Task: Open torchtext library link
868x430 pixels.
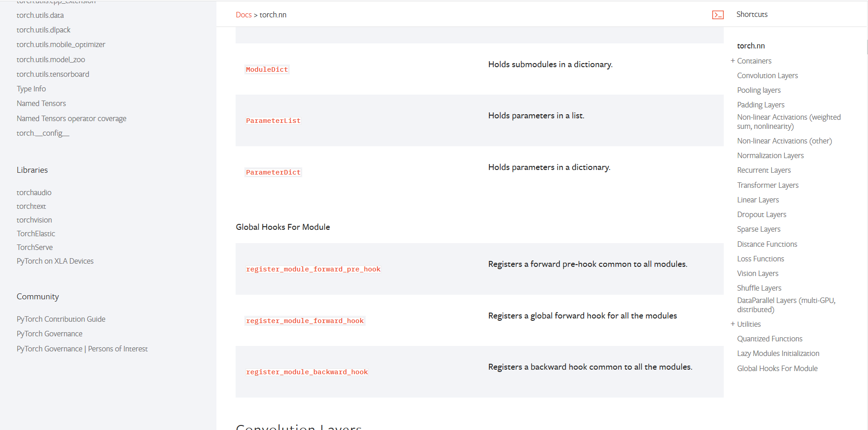Action: (x=31, y=206)
